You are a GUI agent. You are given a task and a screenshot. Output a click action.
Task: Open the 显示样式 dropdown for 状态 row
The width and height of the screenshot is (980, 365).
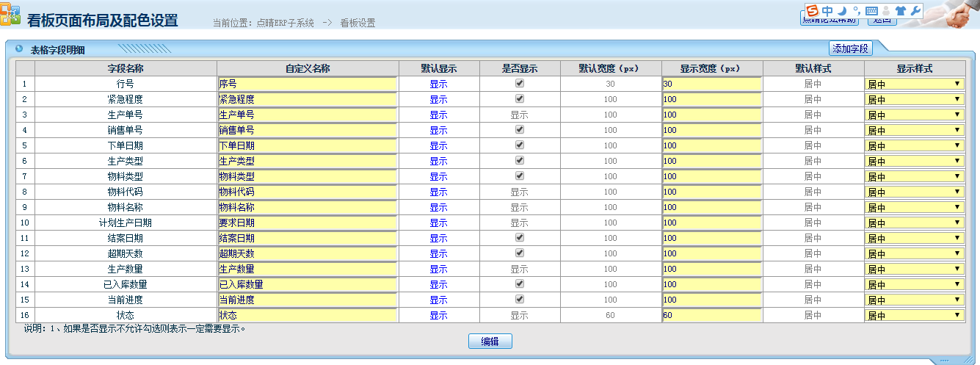915,316
